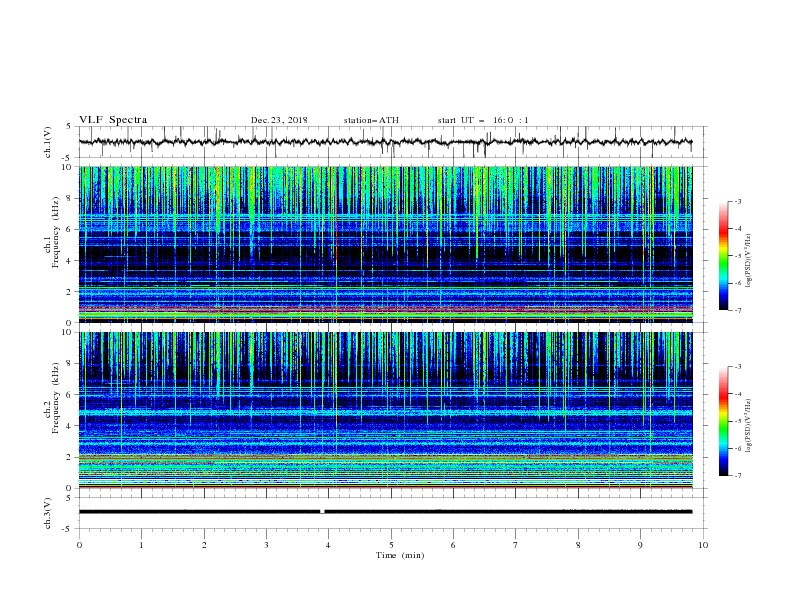Select the date "Dec. 23, 2018"
The height and width of the screenshot is (612, 792).
coord(279,120)
